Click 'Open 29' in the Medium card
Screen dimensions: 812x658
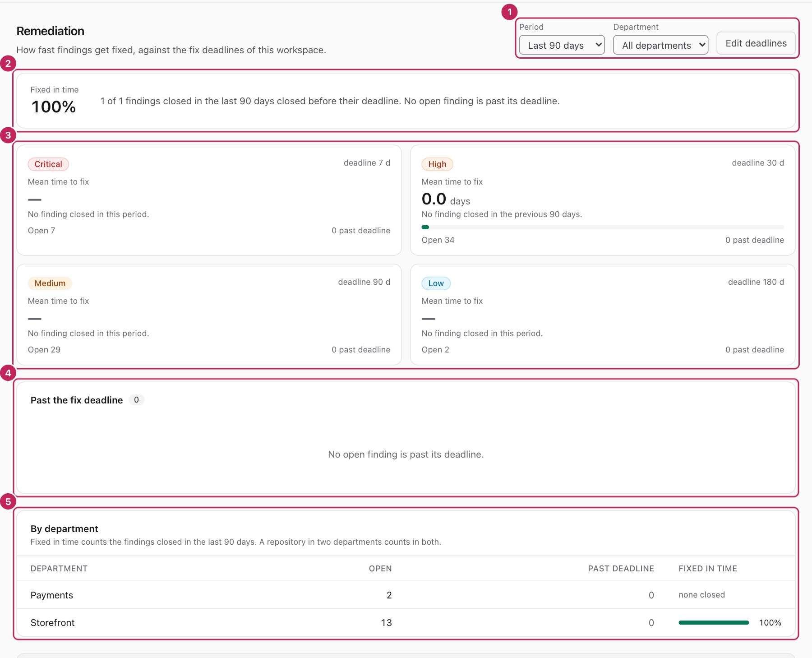coord(44,350)
